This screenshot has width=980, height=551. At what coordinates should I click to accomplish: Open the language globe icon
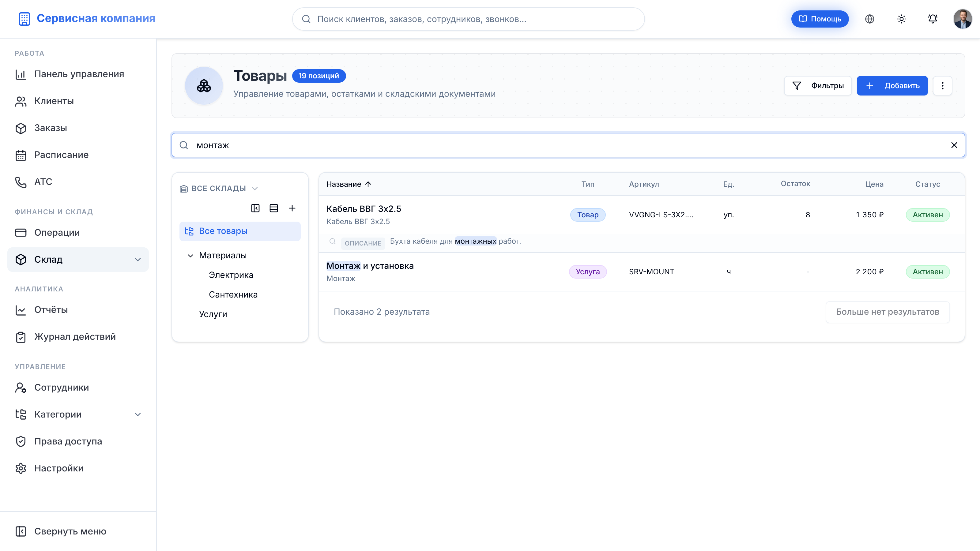870,19
